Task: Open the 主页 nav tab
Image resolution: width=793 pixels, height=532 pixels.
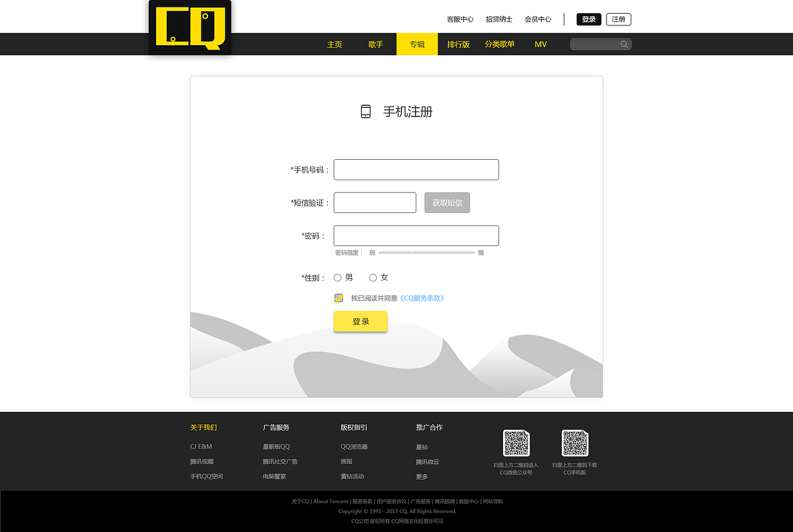Action: click(x=335, y=44)
